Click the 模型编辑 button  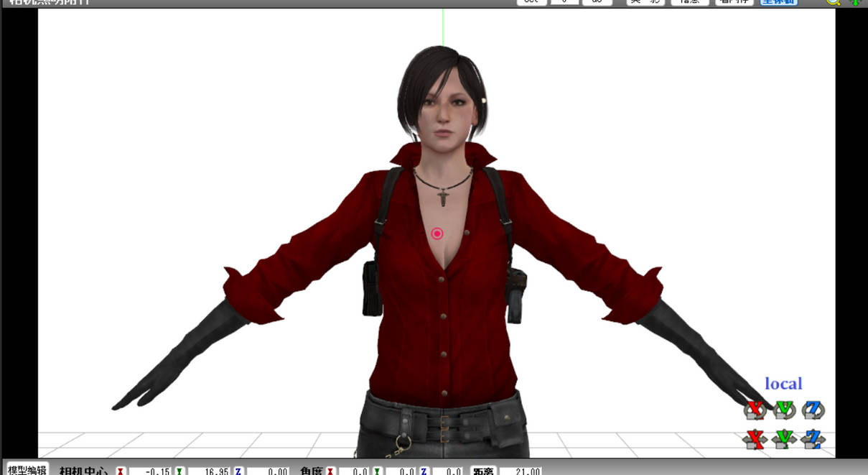(x=27, y=469)
